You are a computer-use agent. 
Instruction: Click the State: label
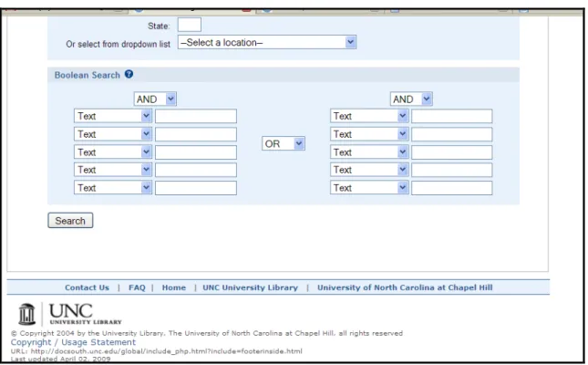(159, 26)
